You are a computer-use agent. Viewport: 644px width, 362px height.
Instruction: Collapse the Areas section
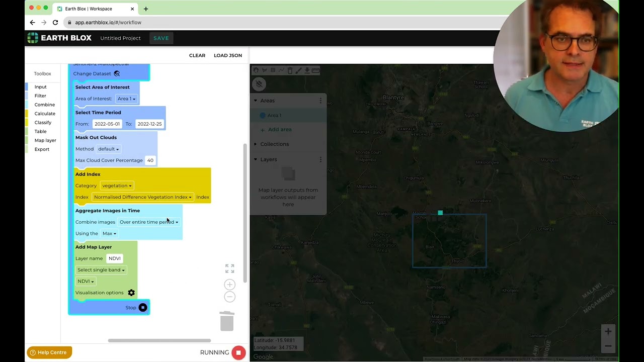[x=255, y=101]
